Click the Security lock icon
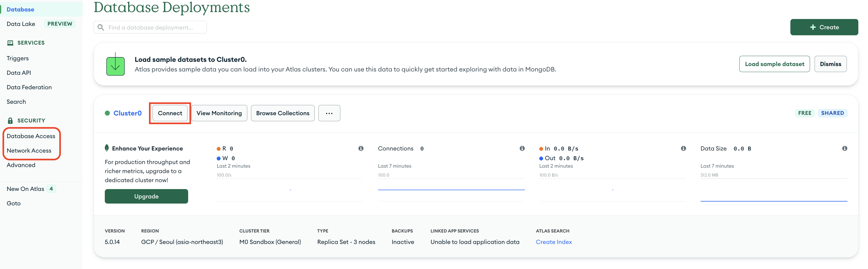 [10, 120]
